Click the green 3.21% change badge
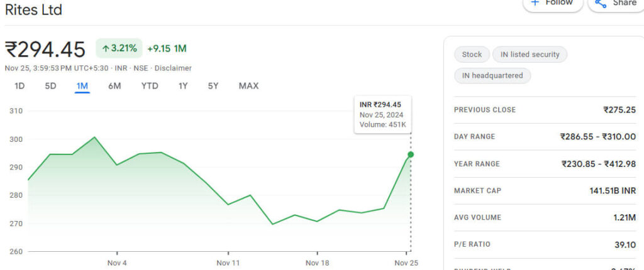644x270 pixels. 119,48
